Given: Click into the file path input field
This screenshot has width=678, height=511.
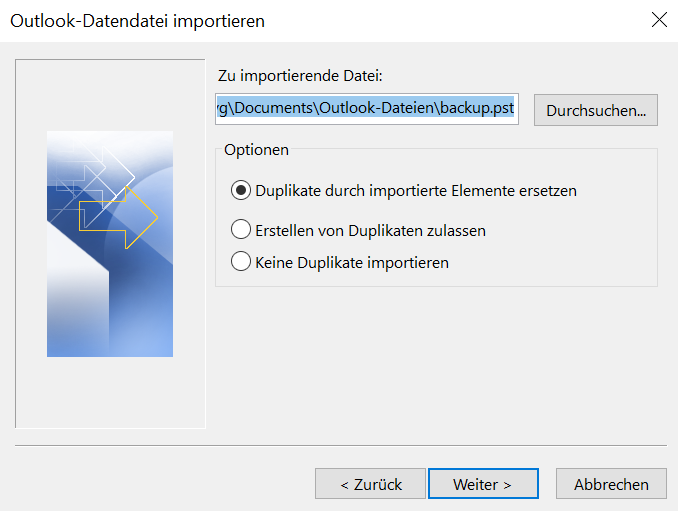Looking at the screenshot, I should coord(366,109).
